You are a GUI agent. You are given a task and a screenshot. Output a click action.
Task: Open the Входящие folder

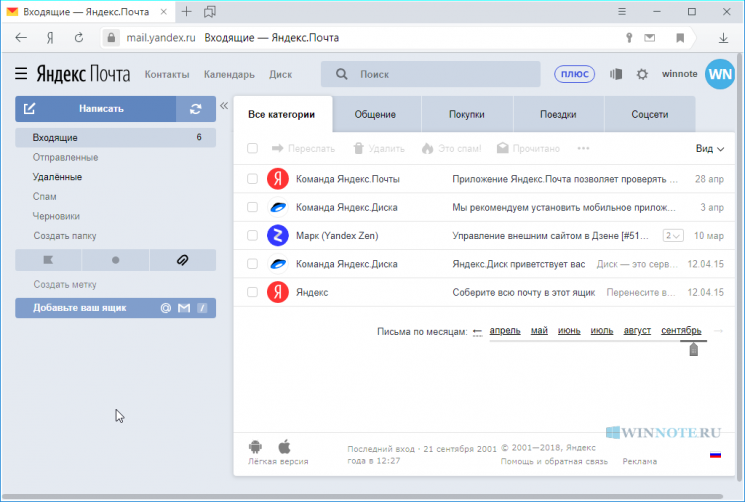115,138
